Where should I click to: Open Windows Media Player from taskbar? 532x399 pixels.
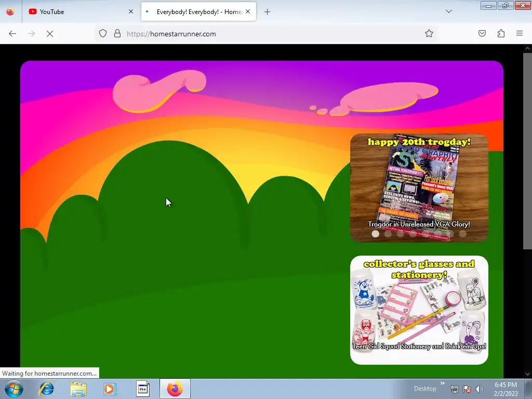pyautogui.click(x=110, y=389)
